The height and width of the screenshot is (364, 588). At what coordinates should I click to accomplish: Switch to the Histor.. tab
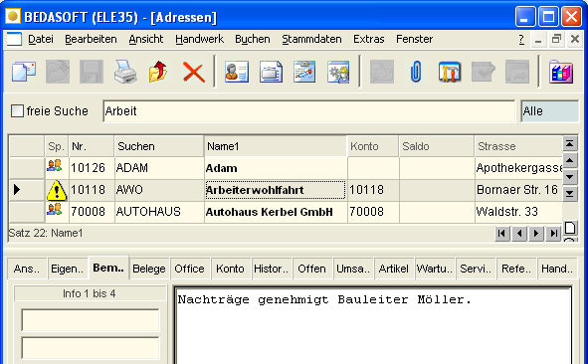tap(272, 269)
